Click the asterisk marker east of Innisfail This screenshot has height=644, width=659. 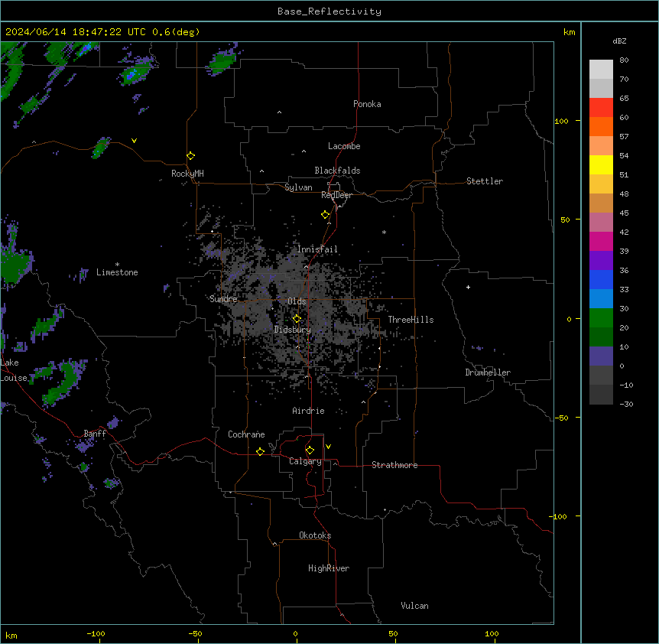(x=384, y=232)
